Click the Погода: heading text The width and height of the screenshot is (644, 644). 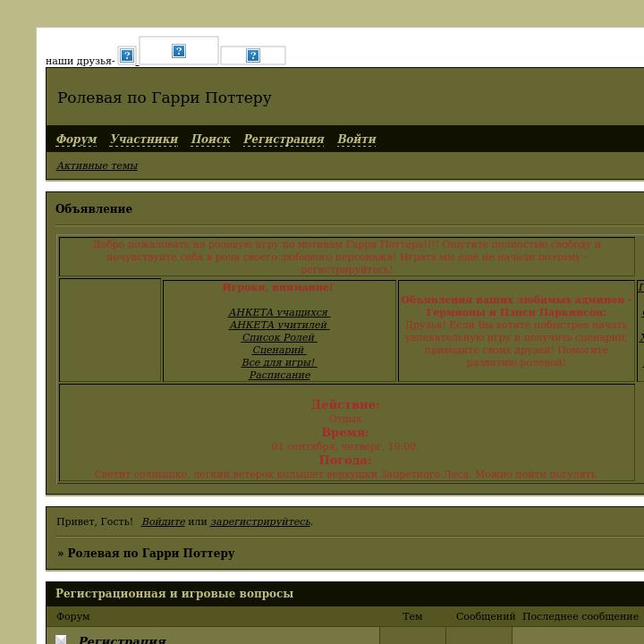345,460
